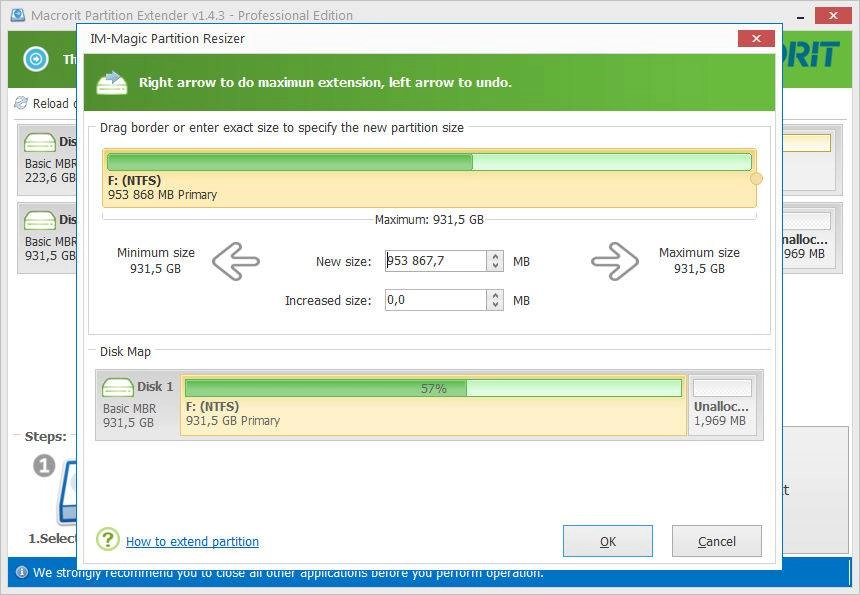860x595 pixels.
Task: Click the extension drive icon in green banner
Action: click(111, 83)
